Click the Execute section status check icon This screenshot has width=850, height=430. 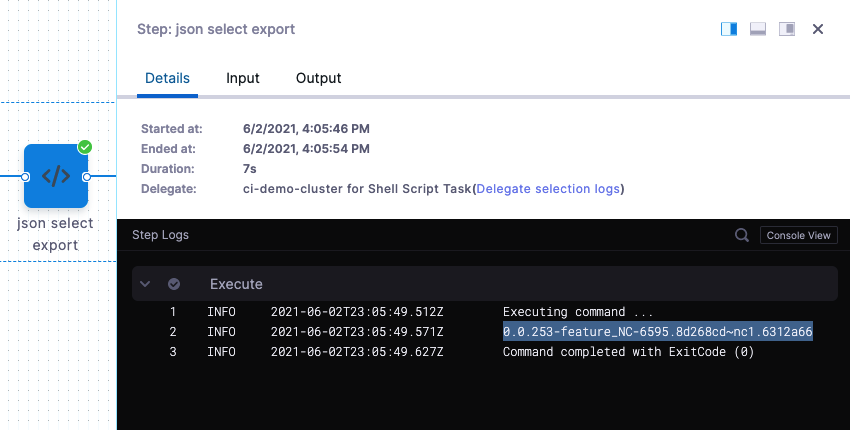(x=174, y=284)
